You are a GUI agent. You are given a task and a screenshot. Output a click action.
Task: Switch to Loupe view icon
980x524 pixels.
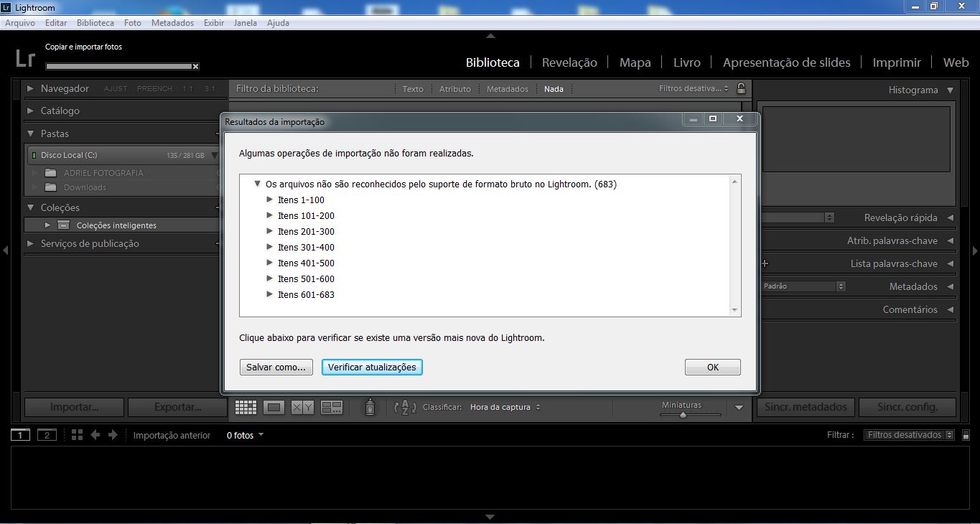point(274,407)
